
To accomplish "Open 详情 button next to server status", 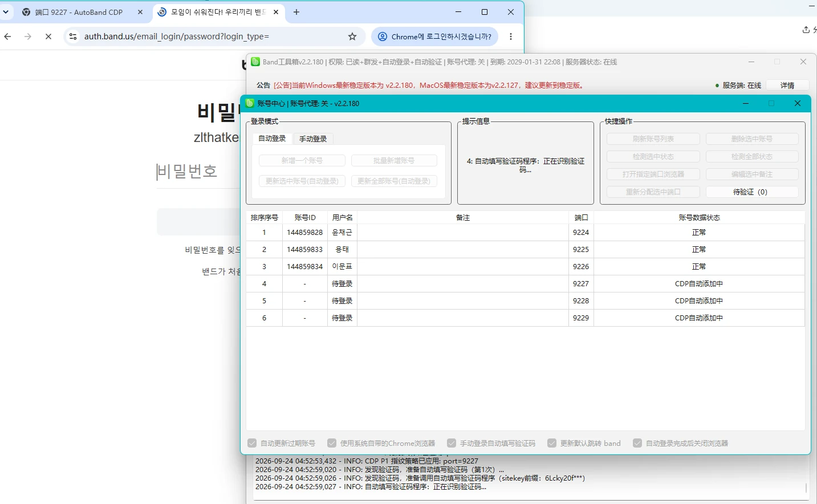I will (787, 86).
